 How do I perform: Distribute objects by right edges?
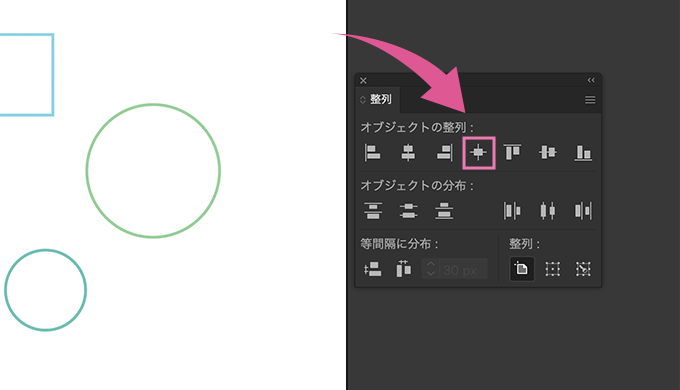(x=583, y=211)
